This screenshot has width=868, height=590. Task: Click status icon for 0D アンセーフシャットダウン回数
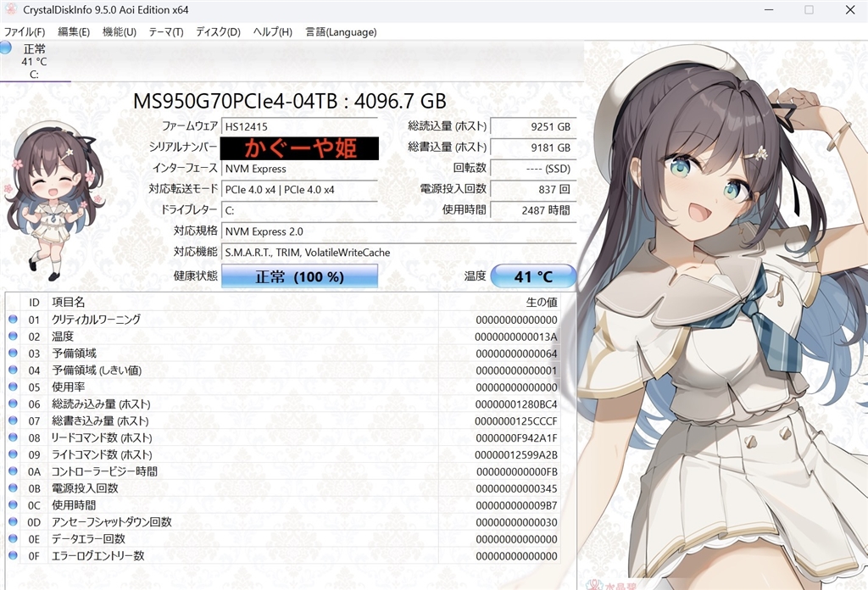click(14, 521)
